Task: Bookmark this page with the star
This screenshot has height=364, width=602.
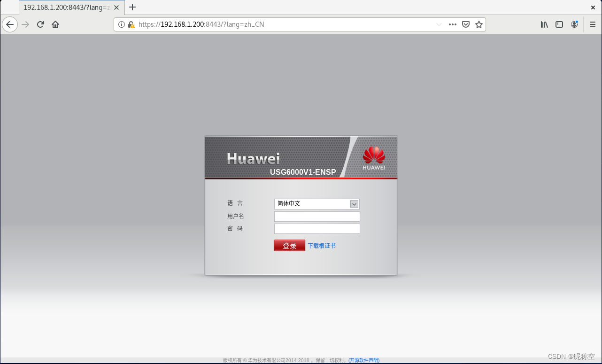Action: click(479, 24)
